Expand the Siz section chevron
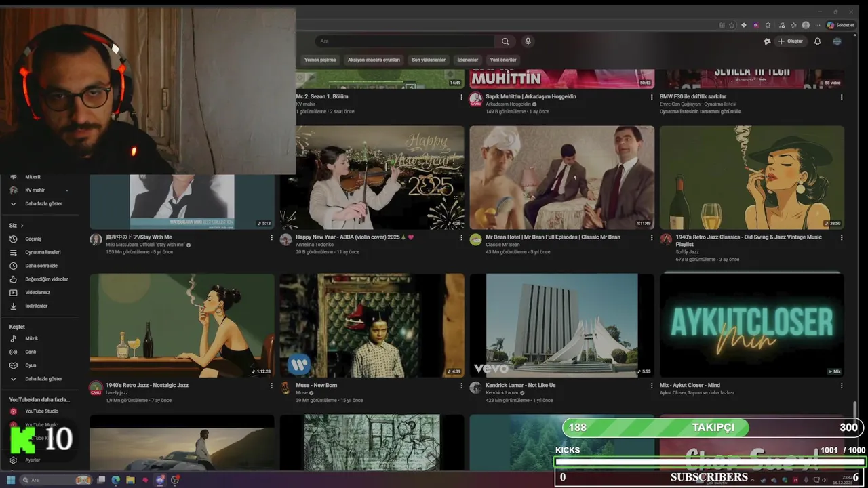 pos(22,226)
